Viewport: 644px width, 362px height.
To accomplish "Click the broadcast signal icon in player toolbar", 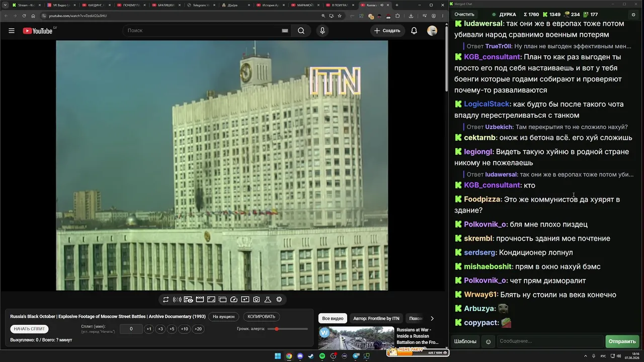I will [177, 300].
